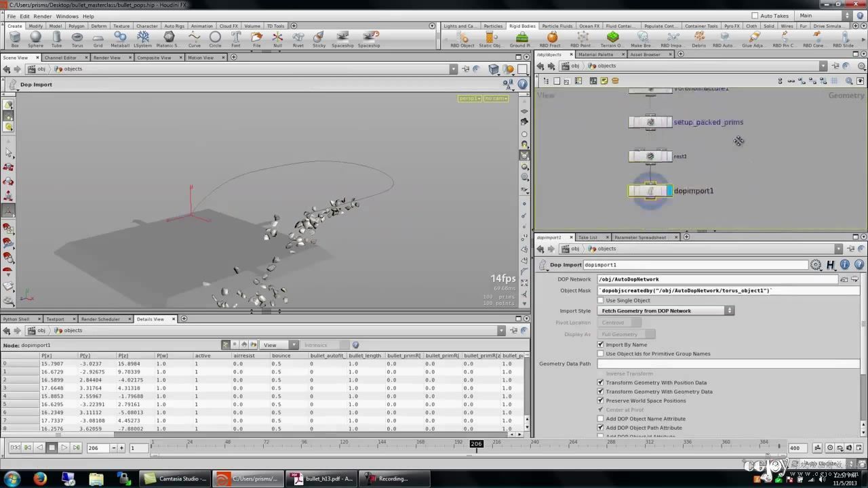Choose the File shelf tool
868x488 pixels.
pyautogui.click(x=256, y=39)
